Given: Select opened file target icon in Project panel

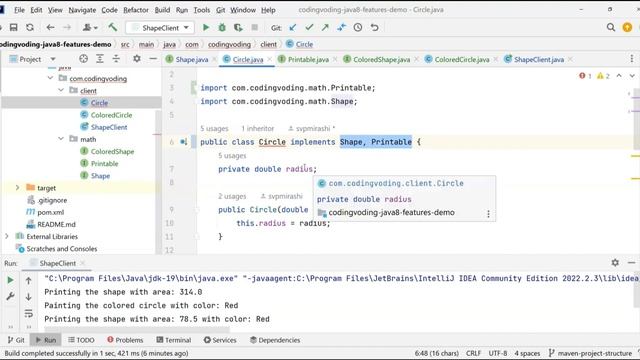Looking at the screenshot, I should pos(83,59).
